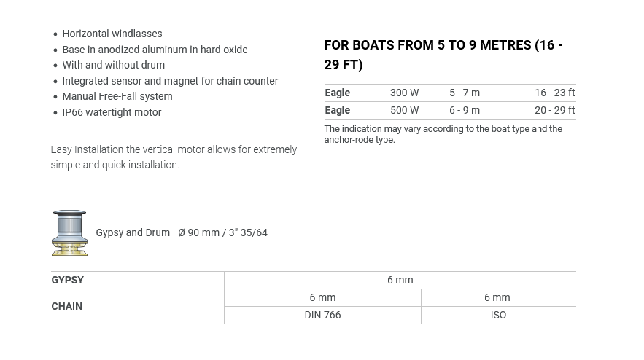The image size is (644, 360).
Task: Click the DIN 766 chain cell
Action: 322,315
